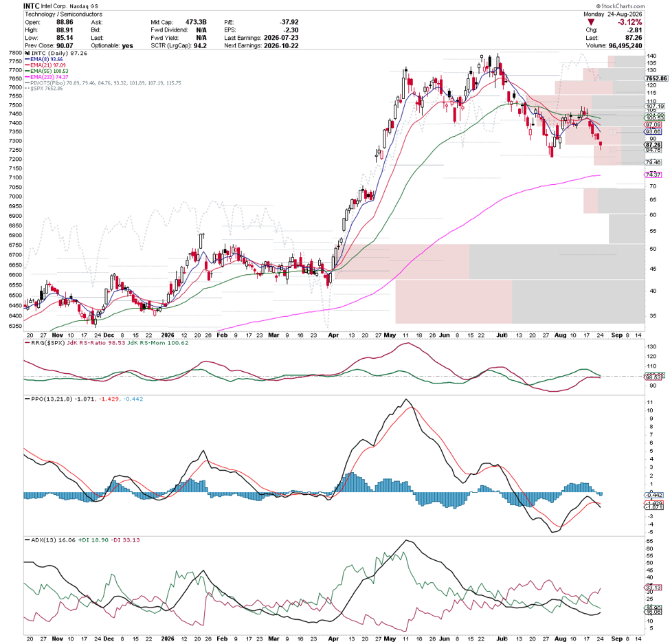Click the EPS value -2.30
Viewport: 670px width, 644px height.
(291, 30)
